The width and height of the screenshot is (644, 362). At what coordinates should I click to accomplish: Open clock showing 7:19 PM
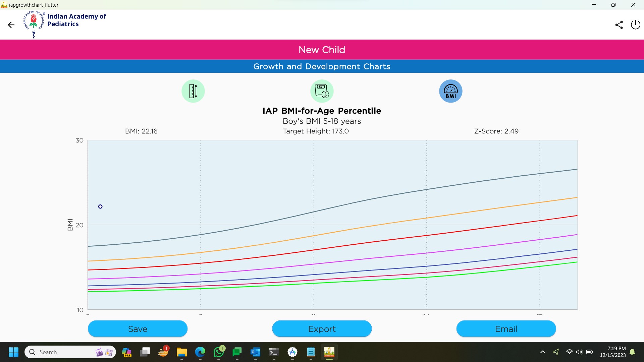(x=612, y=352)
